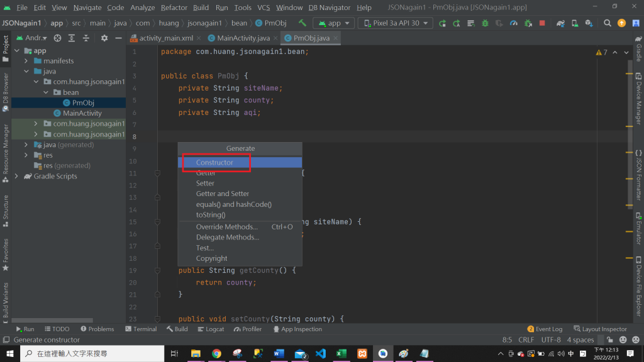This screenshot has height=362, width=644.
Task: Toggle the Project tool window tab
Action: click(x=5, y=48)
